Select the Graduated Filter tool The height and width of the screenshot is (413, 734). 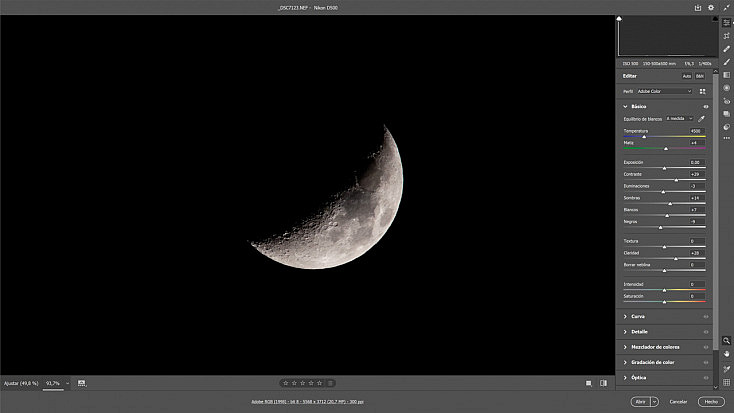click(x=726, y=75)
